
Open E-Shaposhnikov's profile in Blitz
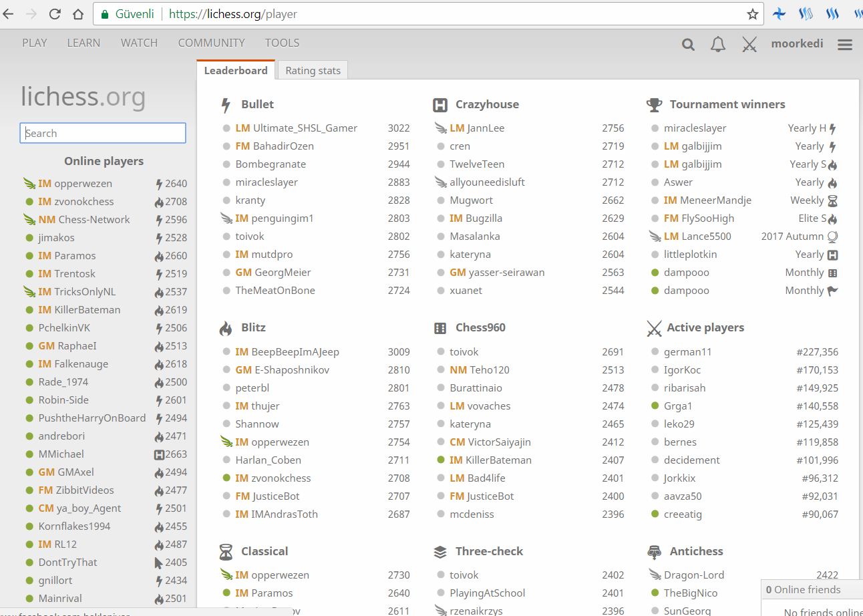coord(283,370)
